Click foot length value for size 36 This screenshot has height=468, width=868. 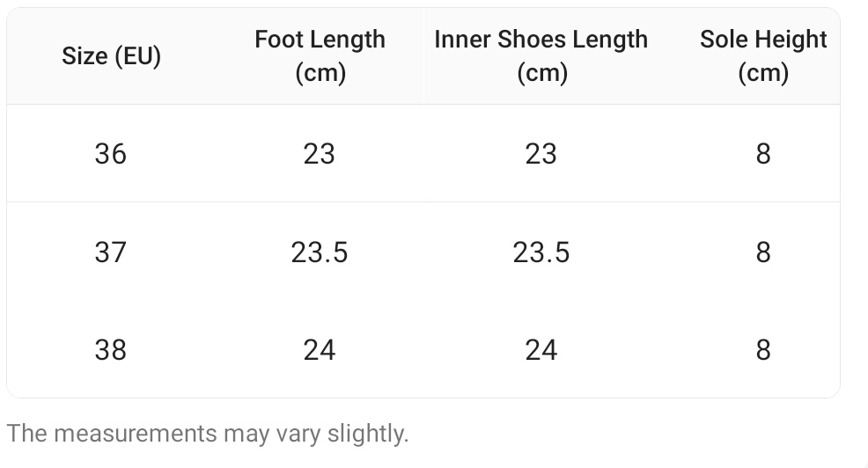(320, 154)
